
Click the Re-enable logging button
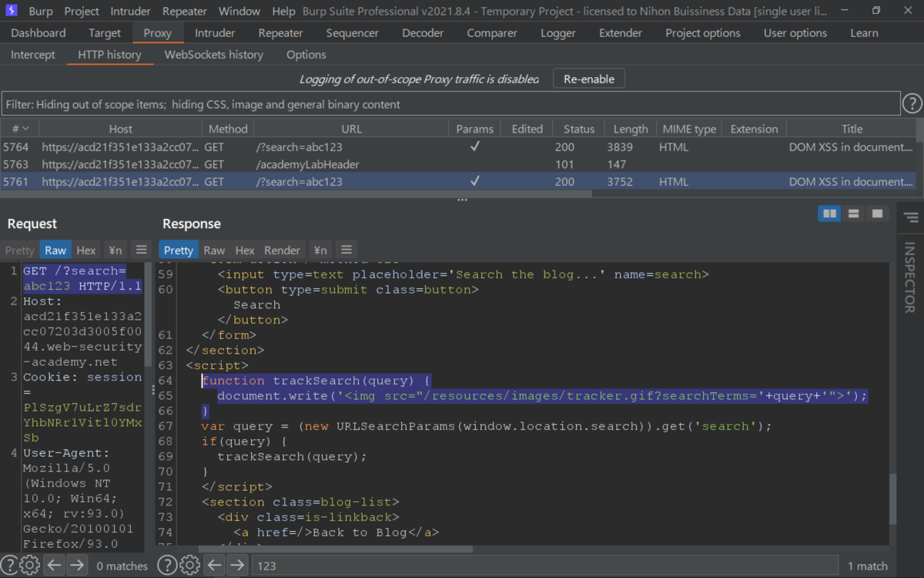coord(589,79)
